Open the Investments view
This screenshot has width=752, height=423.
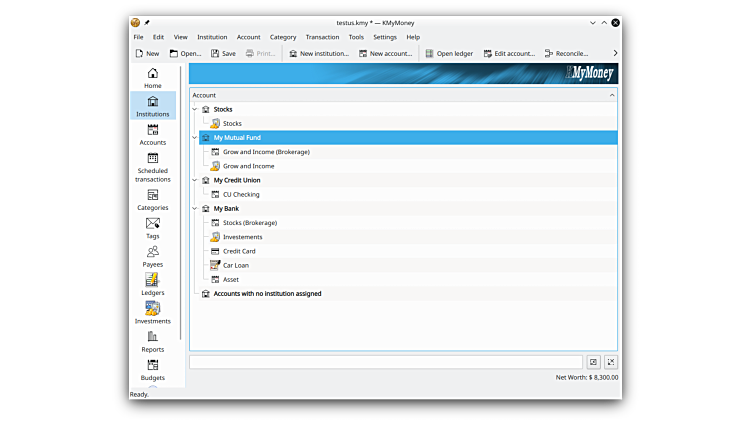pyautogui.click(x=152, y=313)
